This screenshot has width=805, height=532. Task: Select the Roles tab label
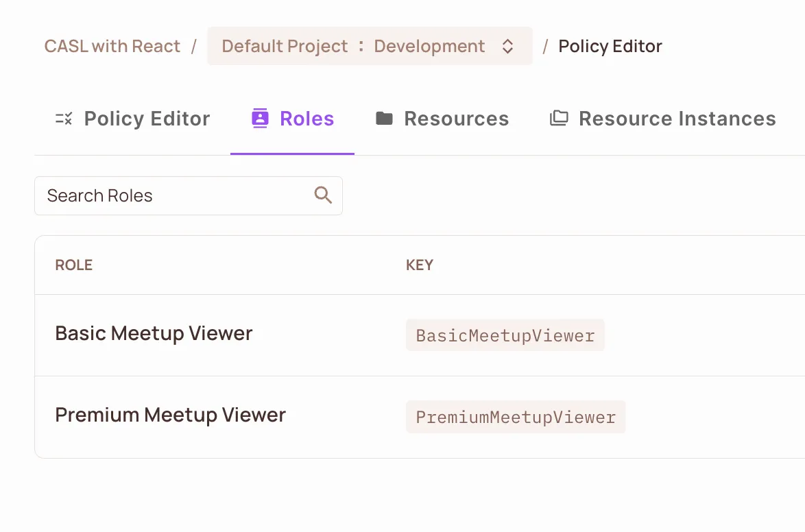coord(307,119)
